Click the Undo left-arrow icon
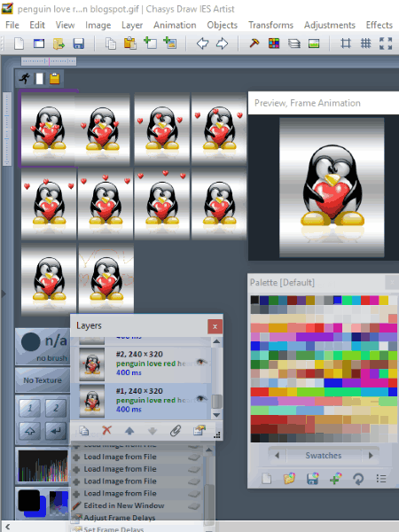This screenshot has height=532, width=399. click(x=202, y=43)
